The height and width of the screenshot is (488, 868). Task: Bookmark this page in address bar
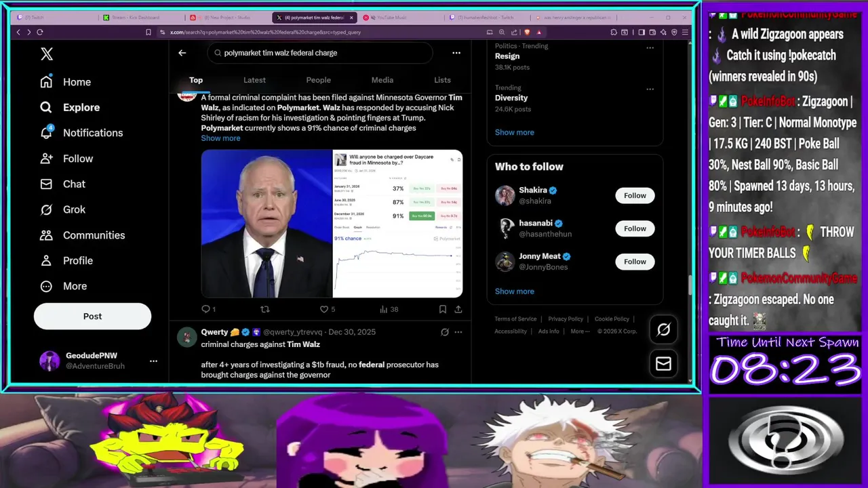pyautogui.click(x=149, y=32)
